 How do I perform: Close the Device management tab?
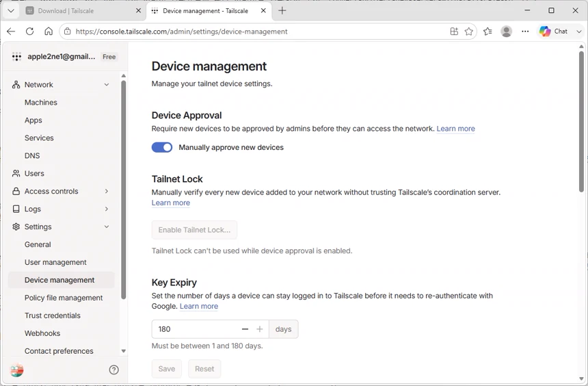[263, 10]
